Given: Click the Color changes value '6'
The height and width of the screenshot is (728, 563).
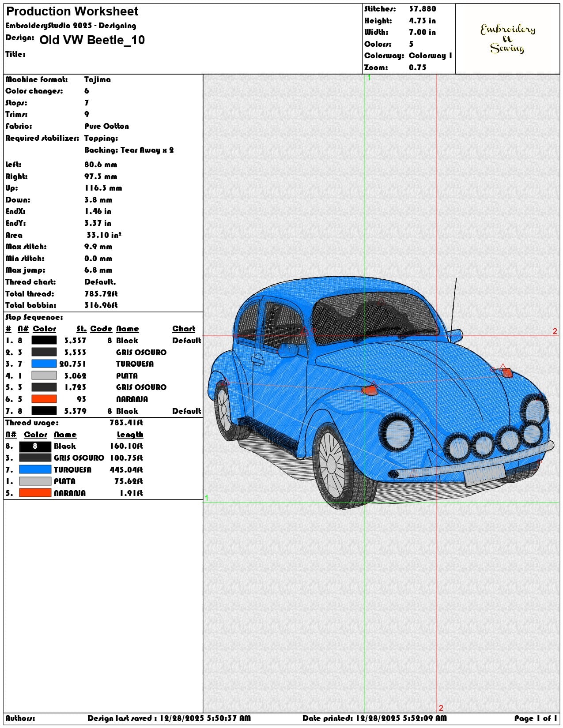Looking at the screenshot, I should tap(87, 91).
